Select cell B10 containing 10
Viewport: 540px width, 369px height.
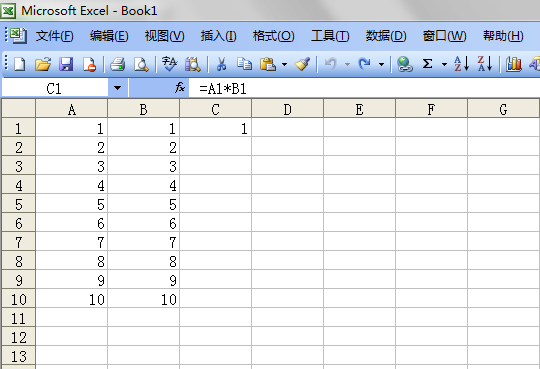[x=144, y=299]
